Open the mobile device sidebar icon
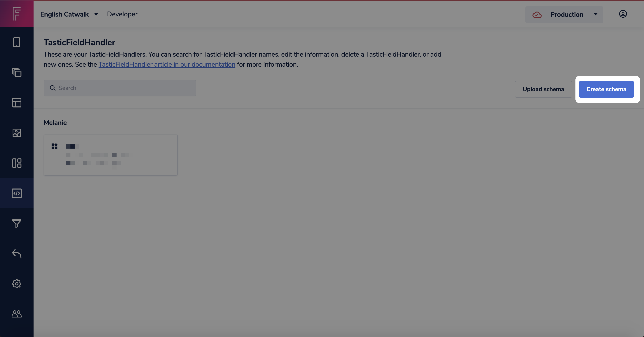Viewport: 644px width, 337px height. [x=17, y=42]
